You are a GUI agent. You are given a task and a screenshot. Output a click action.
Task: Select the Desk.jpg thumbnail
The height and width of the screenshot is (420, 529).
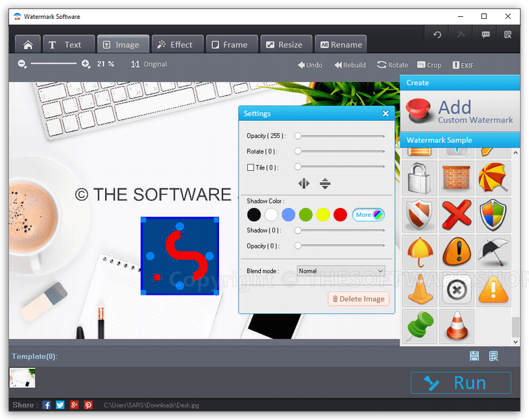tap(22, 378)
